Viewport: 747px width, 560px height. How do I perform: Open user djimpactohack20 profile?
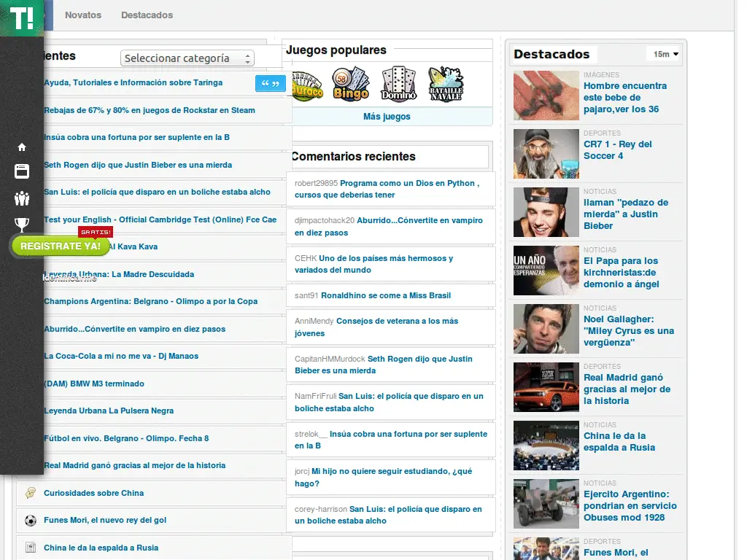(x=325, y=220)
